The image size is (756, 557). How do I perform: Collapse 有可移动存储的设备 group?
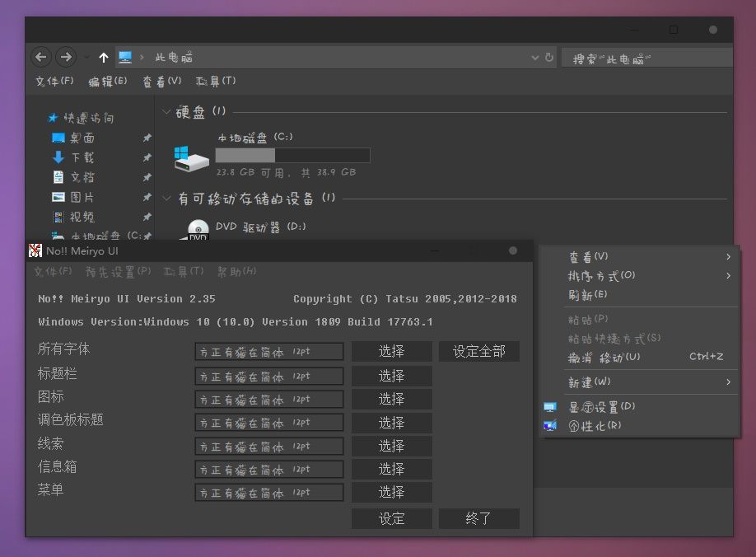167,199
